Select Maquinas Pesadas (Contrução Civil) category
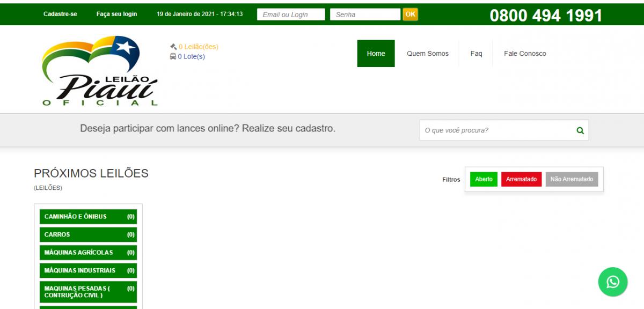Image resolution: width=644 pixels, height=309 pixels. [88, 292]
